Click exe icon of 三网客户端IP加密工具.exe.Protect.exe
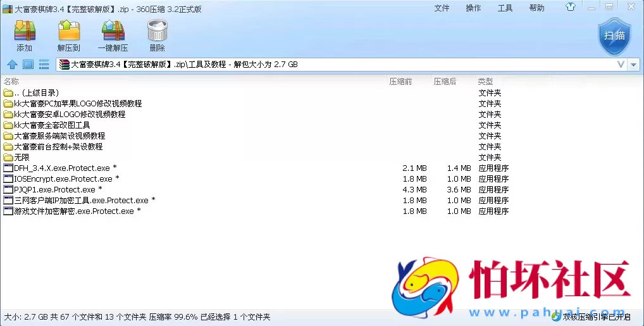Screen dimensions: 644x326 8,200
